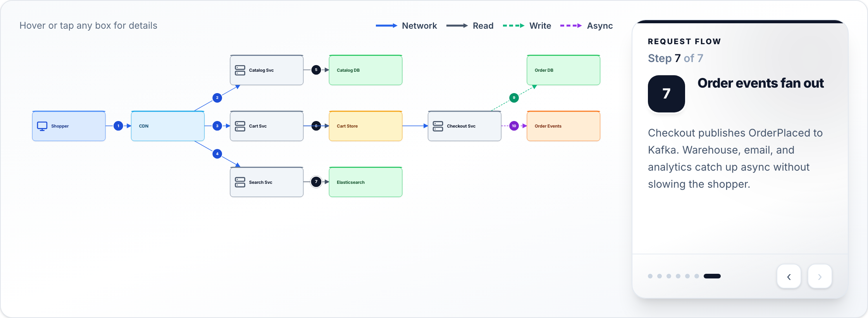The width and height of the screenshot is (868, 318).
Task: Click the Read legend entry
Action: coord(470,26)
